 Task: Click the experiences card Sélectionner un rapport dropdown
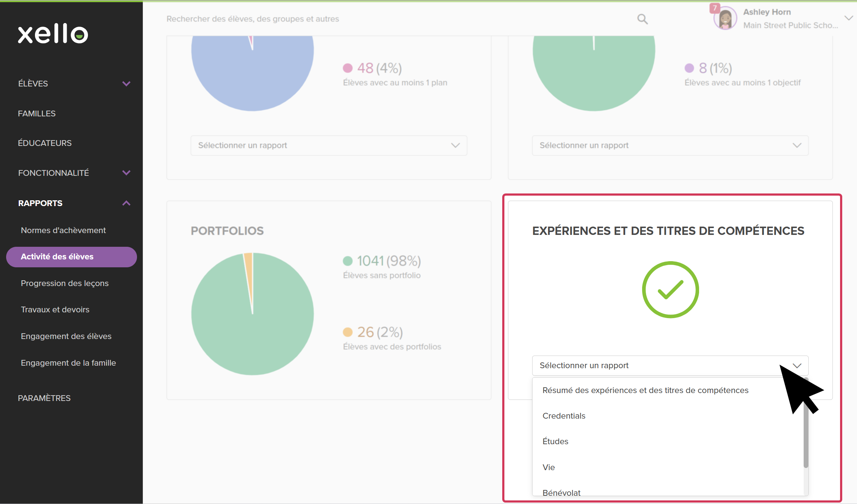point(670,366)
